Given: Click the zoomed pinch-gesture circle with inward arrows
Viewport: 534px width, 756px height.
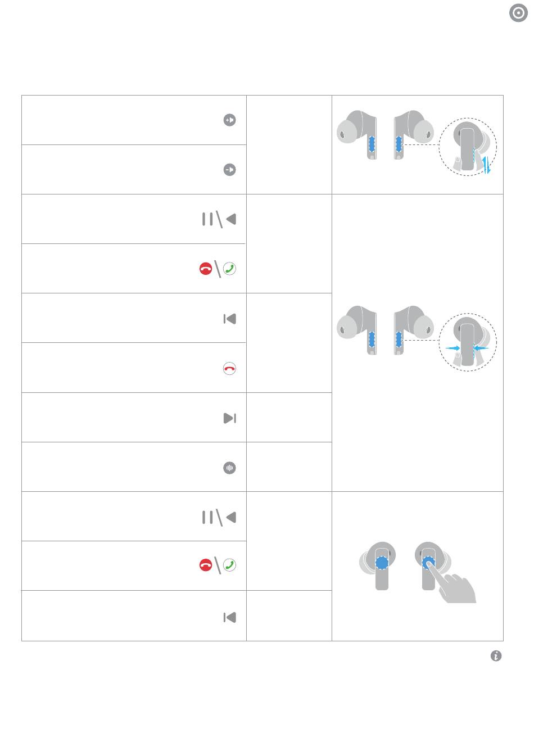Looking at the screenshot, I should click(x=468, y=342).
